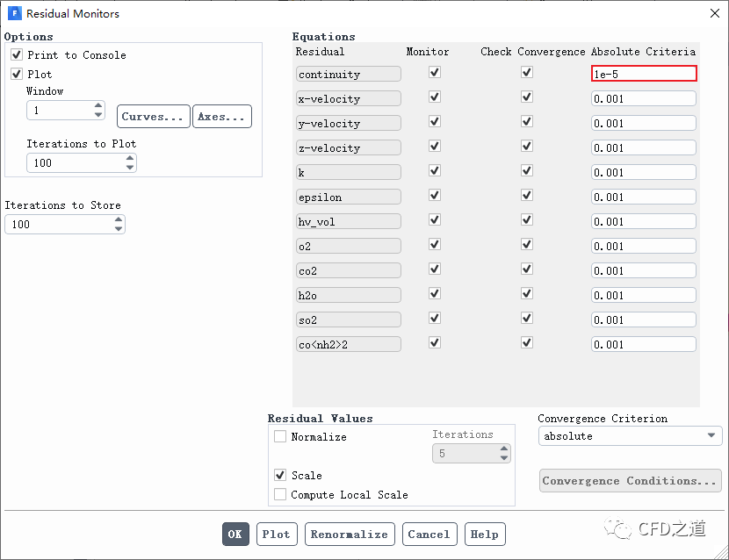Enable the Normalize residual values checkbox

pos(280,437)
